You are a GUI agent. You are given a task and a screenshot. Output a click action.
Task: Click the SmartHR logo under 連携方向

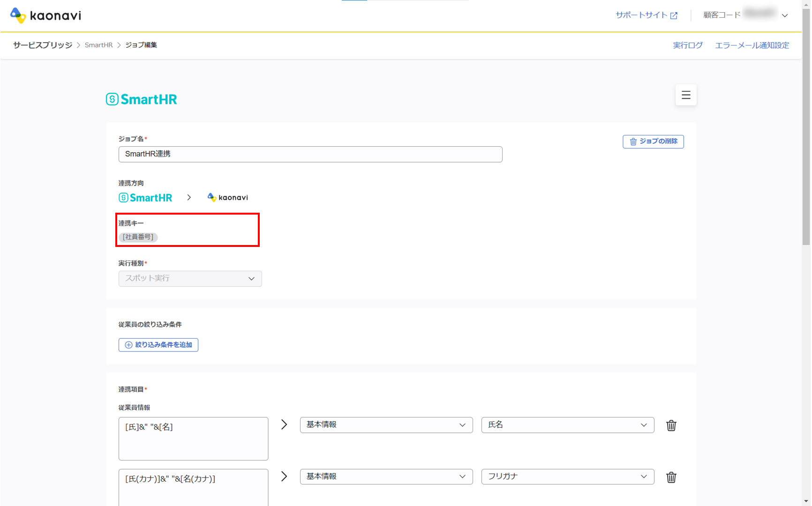click(x=145, y=198)
